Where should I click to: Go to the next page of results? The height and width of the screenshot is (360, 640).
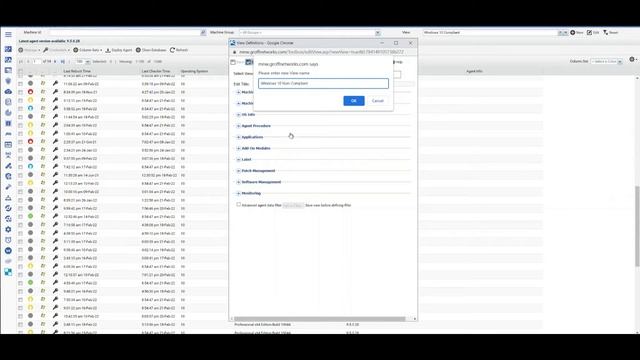click(x=55, y=62)
